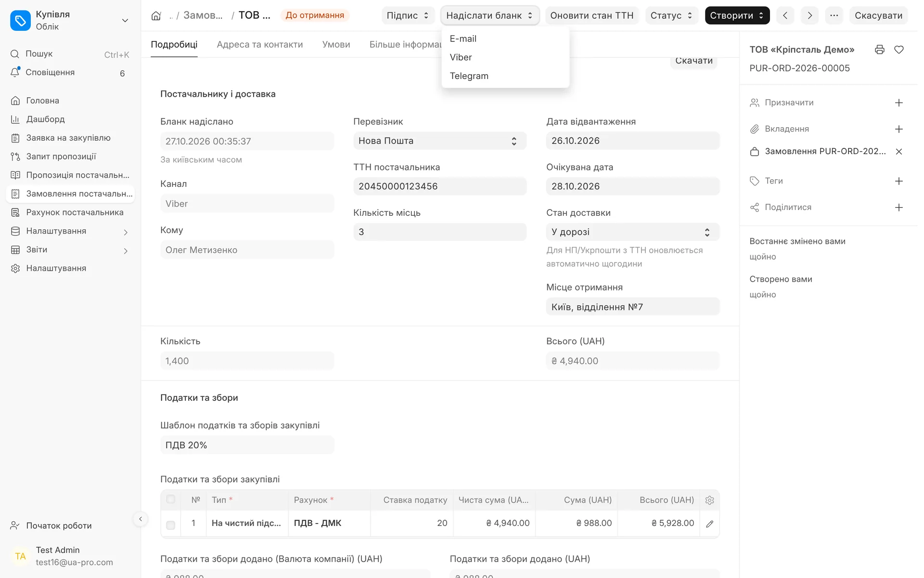Remove attachment Замовлення PUR-ORD-202...
924x578 pixels.
click(899, 151)
